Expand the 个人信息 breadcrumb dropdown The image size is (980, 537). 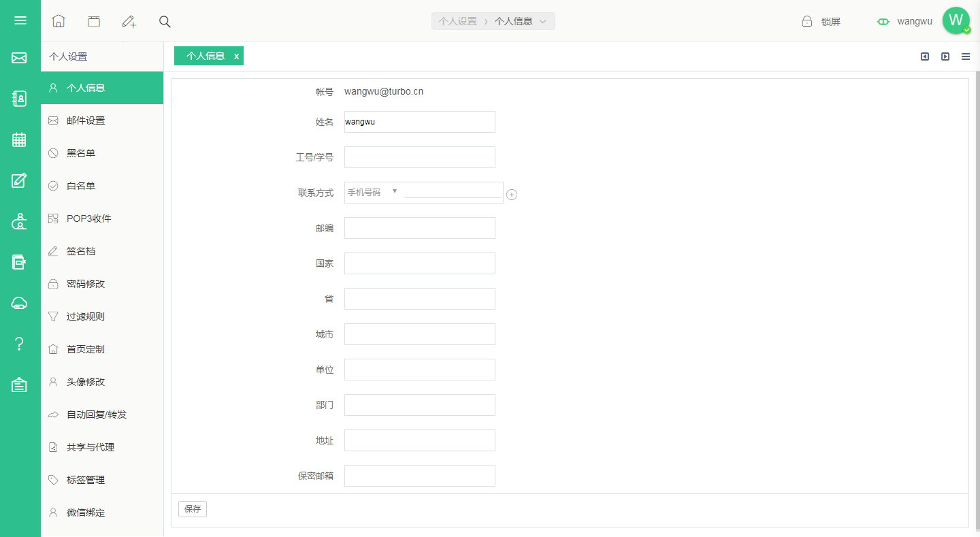543,21
